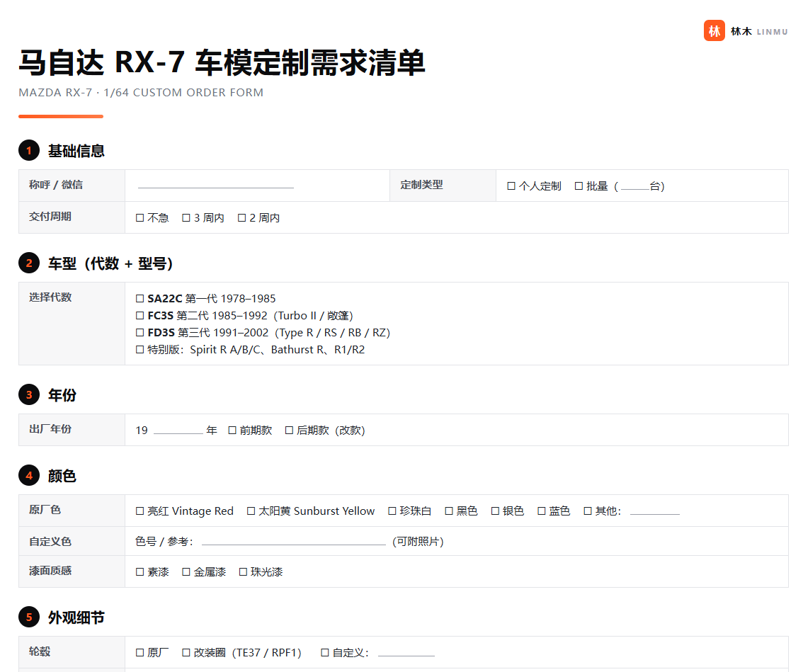Screen dimensions: 803x672
Task: Click section number 5 badge 外观细节
Action: pos(29,617)
